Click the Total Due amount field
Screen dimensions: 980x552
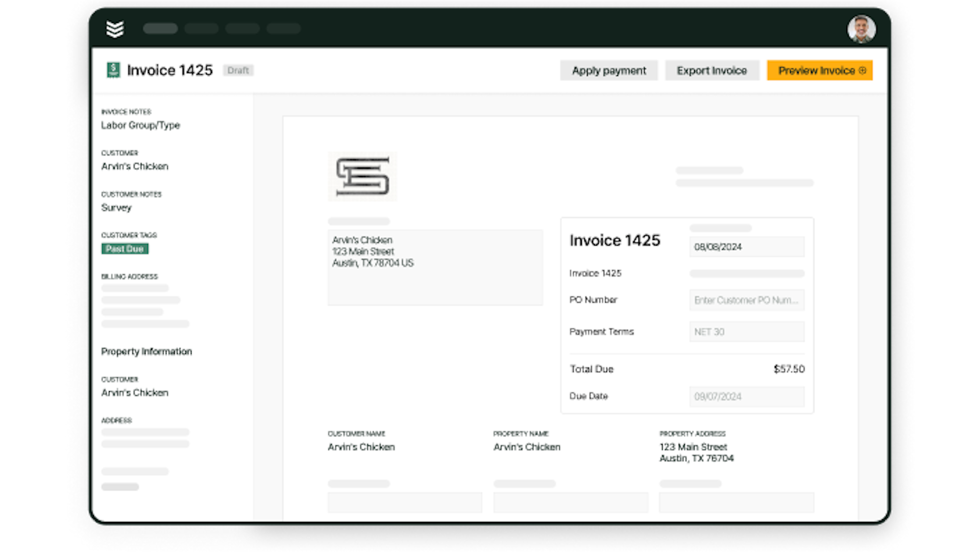[789, 369]
